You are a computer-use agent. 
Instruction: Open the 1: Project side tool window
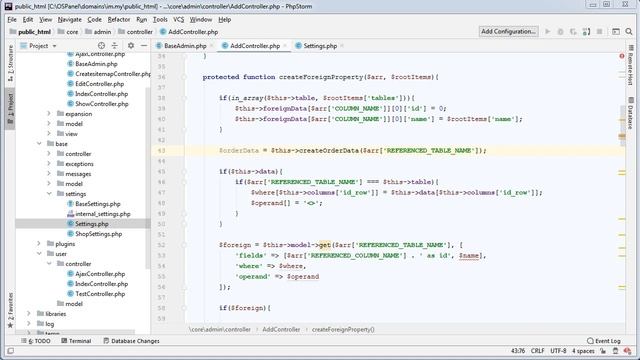tap(11, 109)
